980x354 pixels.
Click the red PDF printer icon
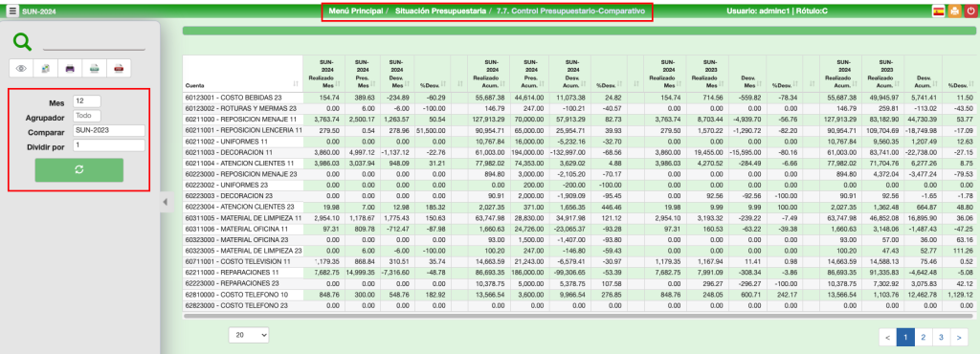[x=119, y=68]
